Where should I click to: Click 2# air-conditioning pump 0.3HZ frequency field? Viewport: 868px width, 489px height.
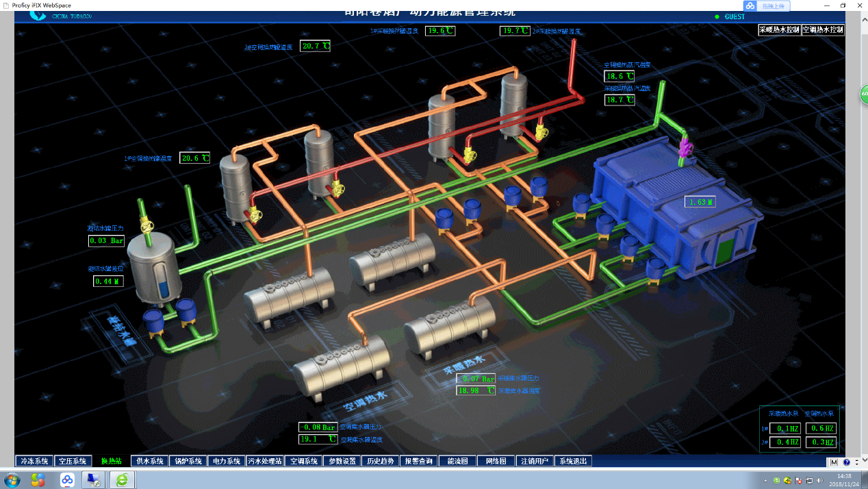tap(820, 442)
